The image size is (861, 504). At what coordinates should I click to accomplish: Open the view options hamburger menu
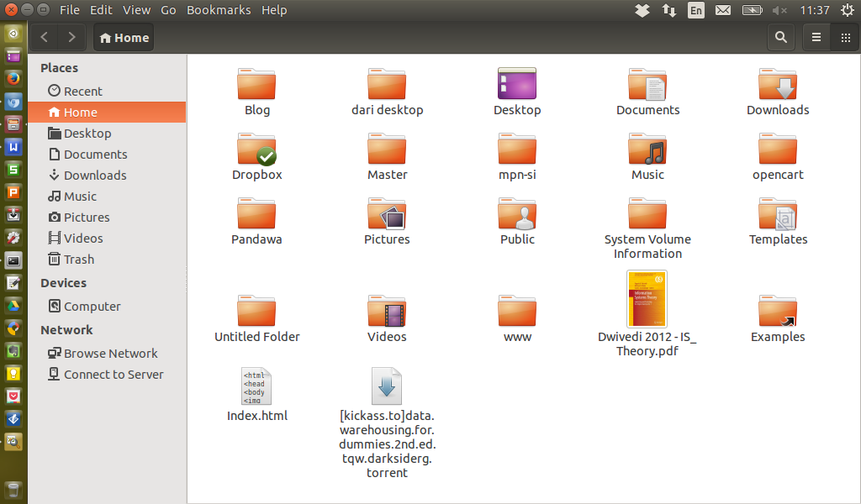pos(816,37)
